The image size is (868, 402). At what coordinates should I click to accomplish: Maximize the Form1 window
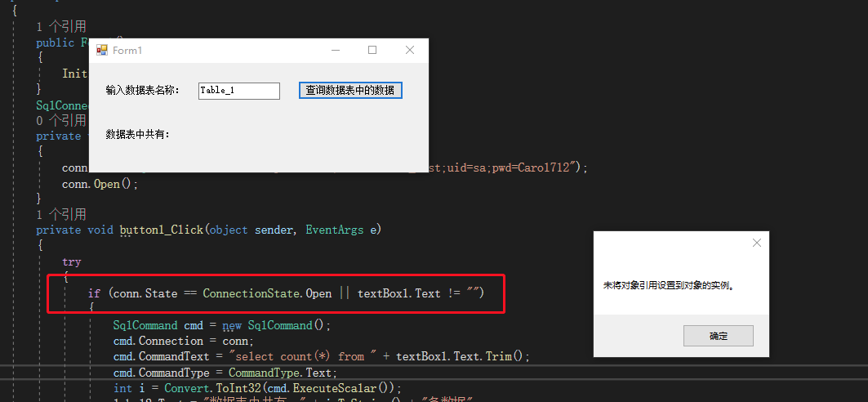[372, 51]
